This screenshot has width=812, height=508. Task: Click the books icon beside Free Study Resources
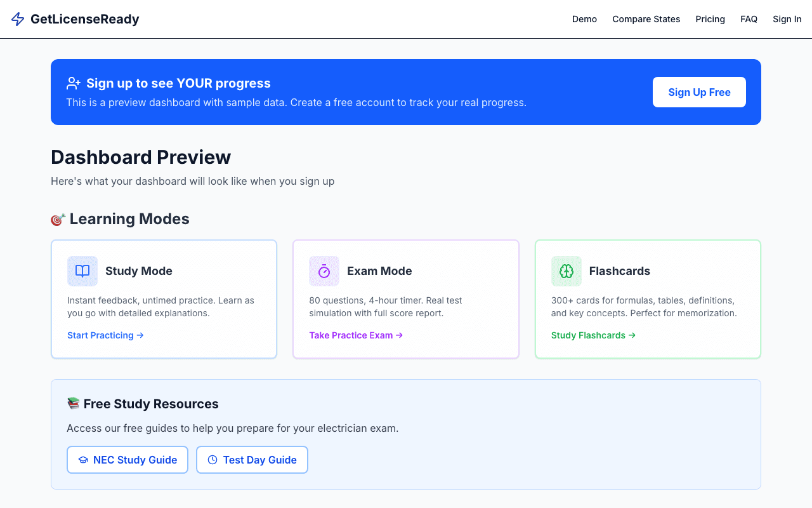[73, 403]
